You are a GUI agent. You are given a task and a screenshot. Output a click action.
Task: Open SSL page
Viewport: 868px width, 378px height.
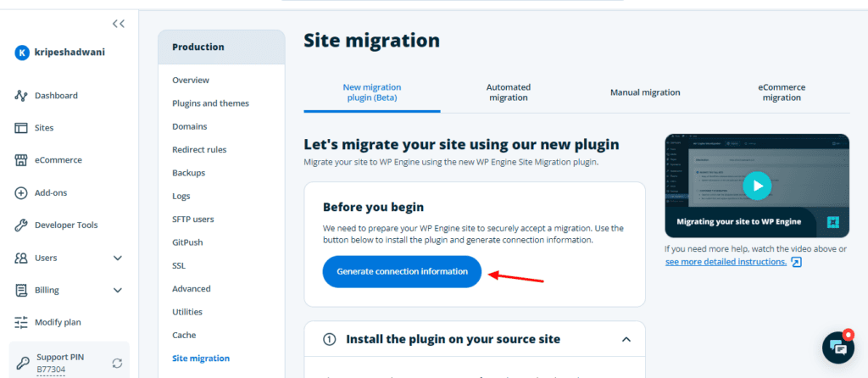pos(179,265)
